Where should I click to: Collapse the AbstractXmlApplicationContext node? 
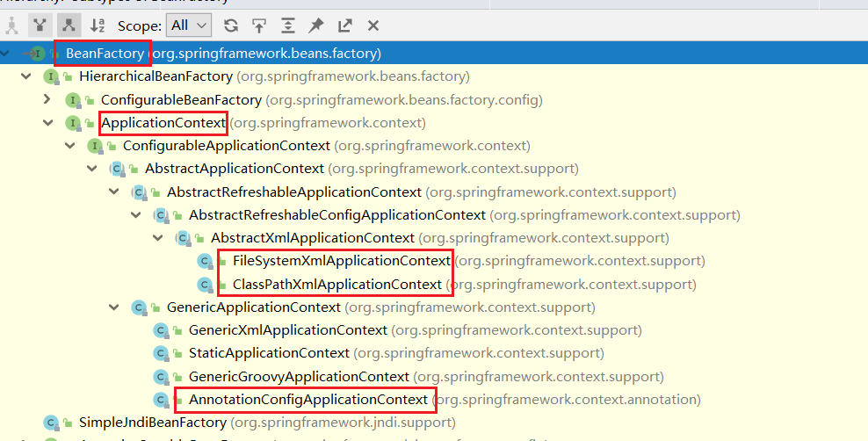click(x=157, y=238)
